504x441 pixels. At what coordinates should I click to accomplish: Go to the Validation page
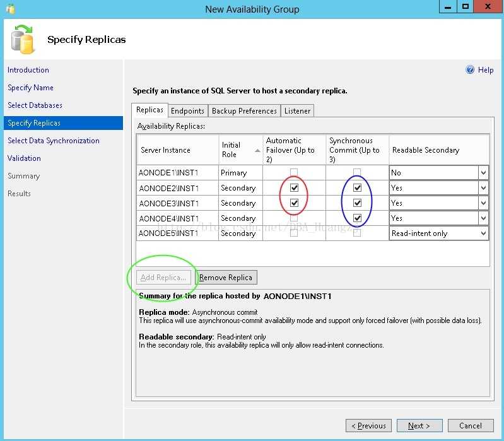click(24, 158)
